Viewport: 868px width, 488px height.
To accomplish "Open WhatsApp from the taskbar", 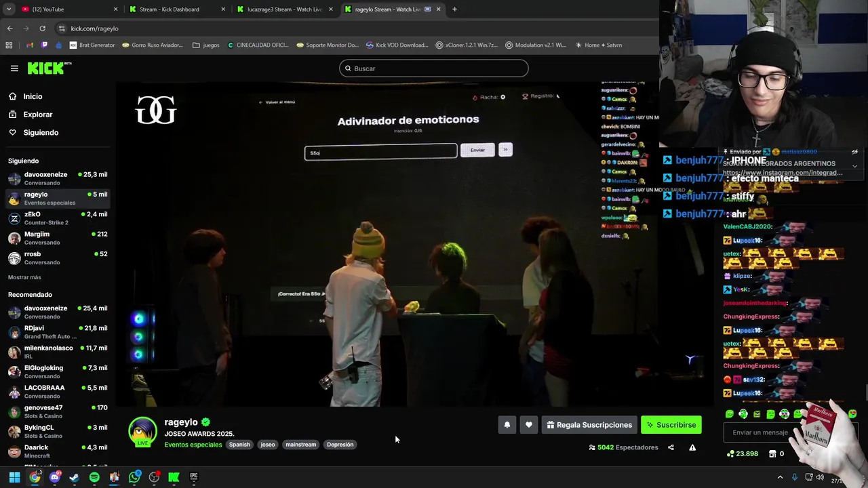I will [x=134, y=477].
